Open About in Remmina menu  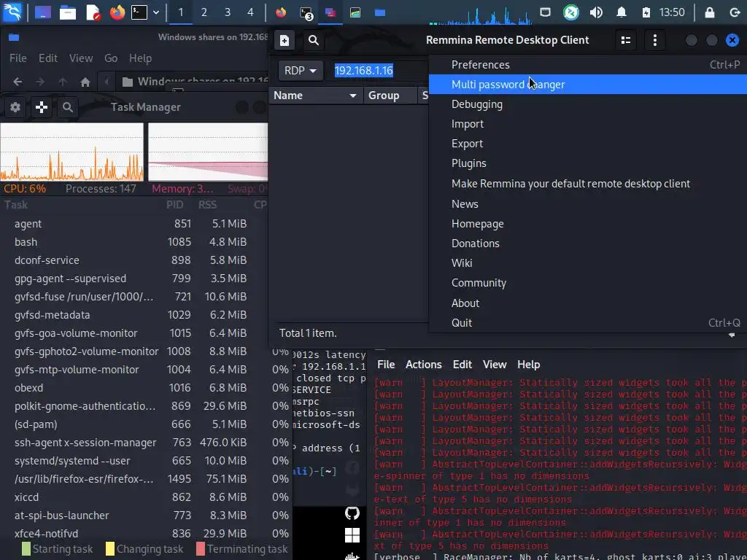pos(588,303)
